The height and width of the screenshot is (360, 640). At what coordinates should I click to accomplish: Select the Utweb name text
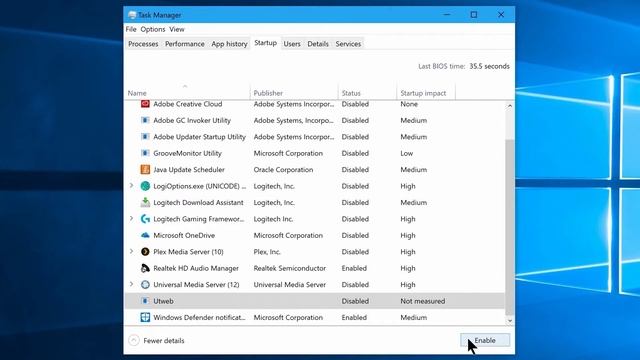click(163, 301)
